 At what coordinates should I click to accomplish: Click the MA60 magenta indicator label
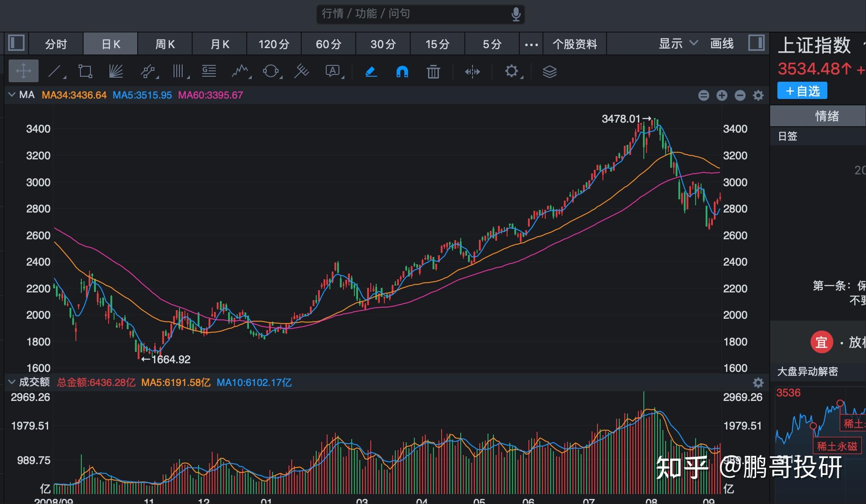[210, 95]
